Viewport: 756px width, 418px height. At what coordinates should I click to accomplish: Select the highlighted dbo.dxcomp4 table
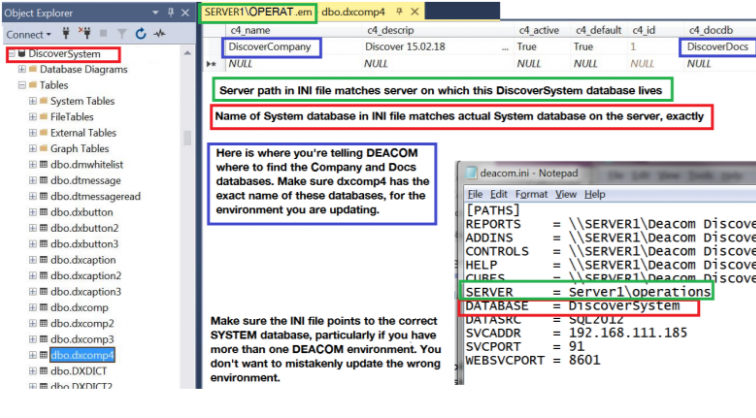[x=82, y=355]
